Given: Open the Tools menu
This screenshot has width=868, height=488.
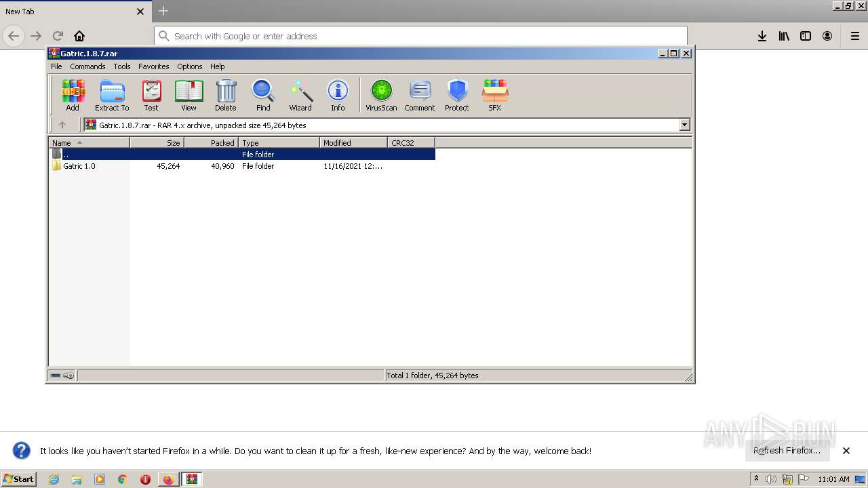Looking at the screenshot, I should [x=122, y=66].
